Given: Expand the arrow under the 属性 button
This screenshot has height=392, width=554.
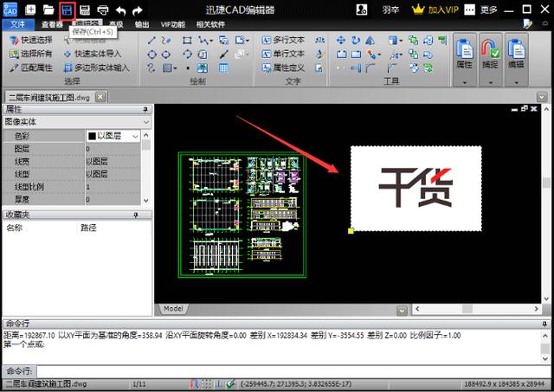Looking at the screenshot, I should tap(464, 82).
